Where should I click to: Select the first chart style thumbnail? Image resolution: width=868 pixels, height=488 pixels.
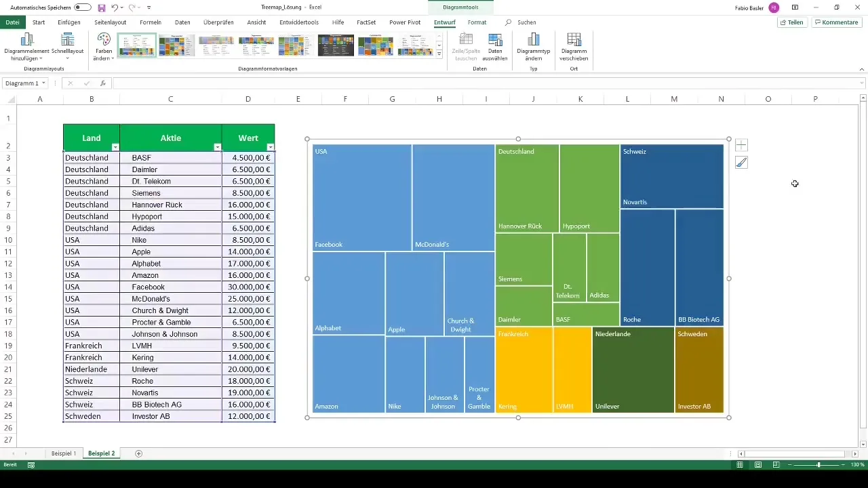(136, 45)
